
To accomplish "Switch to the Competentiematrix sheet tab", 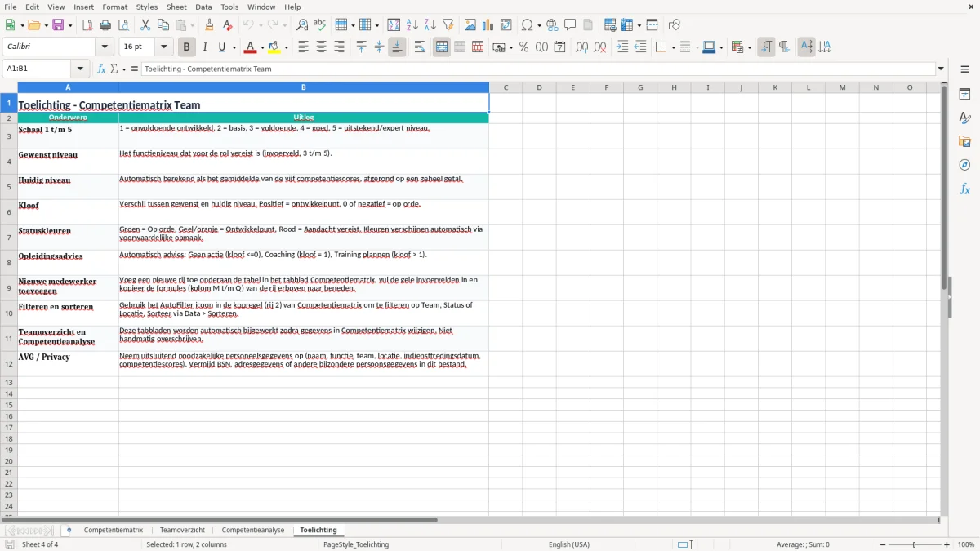I will (x=114, y=530).
